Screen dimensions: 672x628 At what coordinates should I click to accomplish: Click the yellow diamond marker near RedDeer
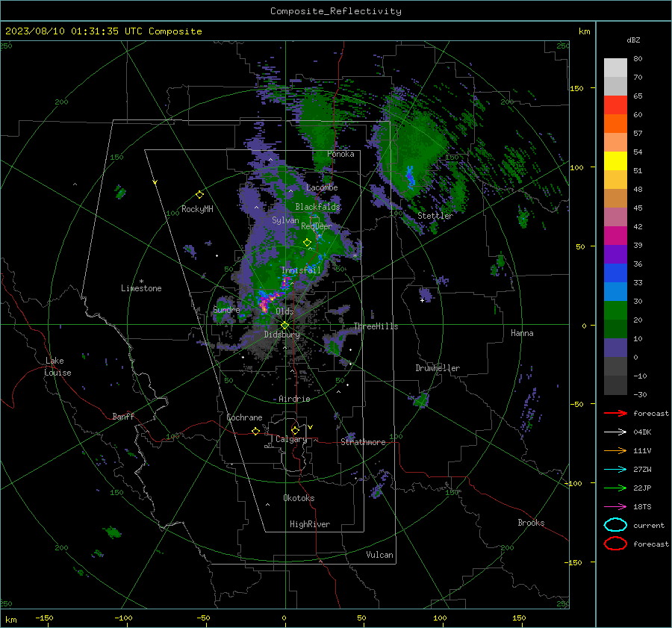click(307, 243)
